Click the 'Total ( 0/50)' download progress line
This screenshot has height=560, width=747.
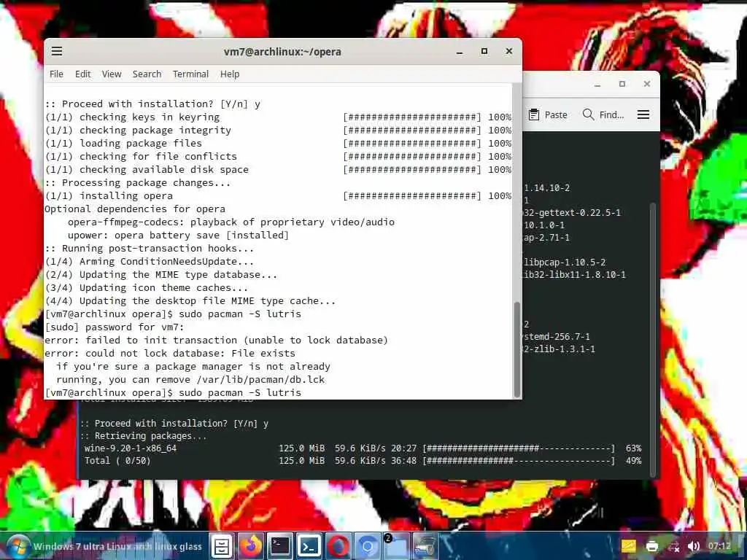tap(363, 461)
